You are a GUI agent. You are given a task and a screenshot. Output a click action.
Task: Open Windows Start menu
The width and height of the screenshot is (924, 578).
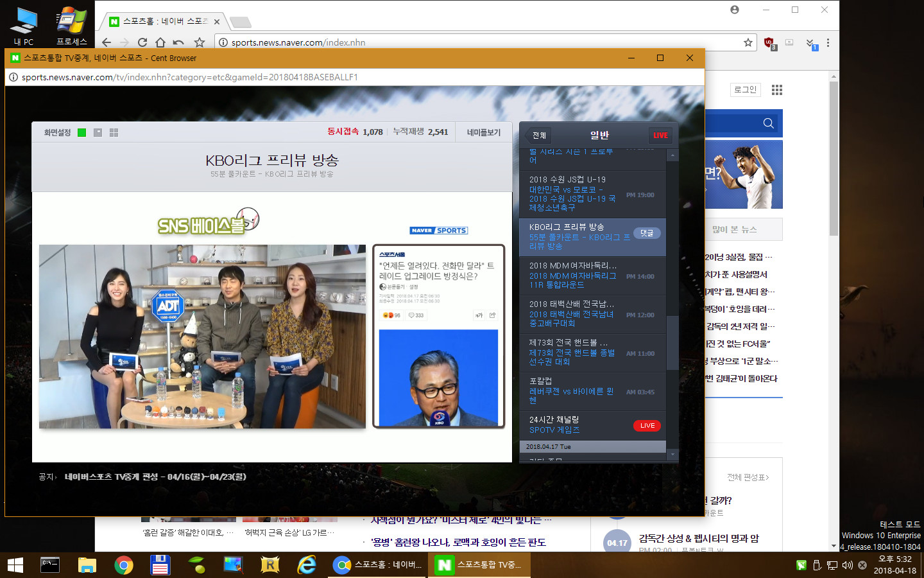(15, 565)
